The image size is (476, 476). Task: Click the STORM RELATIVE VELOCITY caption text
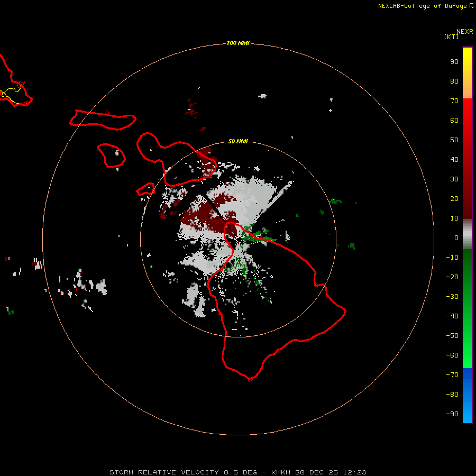[164, 472]
